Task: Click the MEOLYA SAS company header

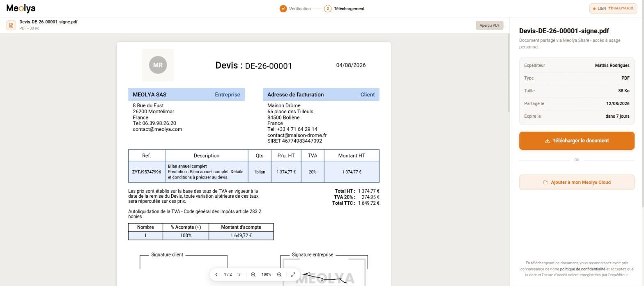Action: click(x=186, y=94)
